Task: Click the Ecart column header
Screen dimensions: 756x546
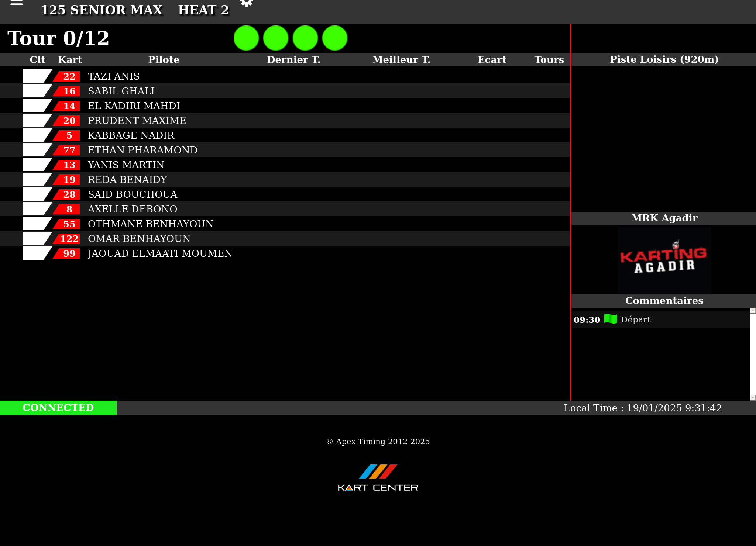Action: pyautogui.click(x=492, y=60)
